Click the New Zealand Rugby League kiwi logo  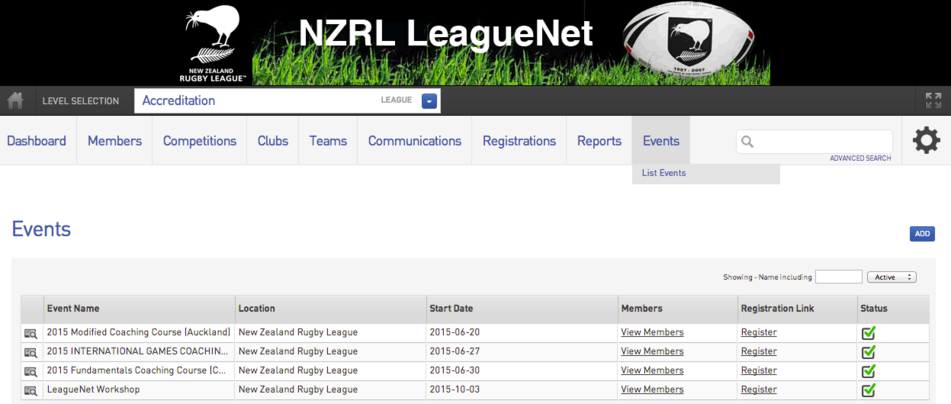[213, 42]
